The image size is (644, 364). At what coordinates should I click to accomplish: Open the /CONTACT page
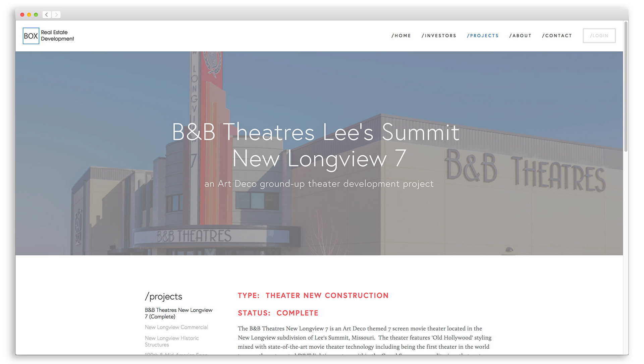point(557,36)
